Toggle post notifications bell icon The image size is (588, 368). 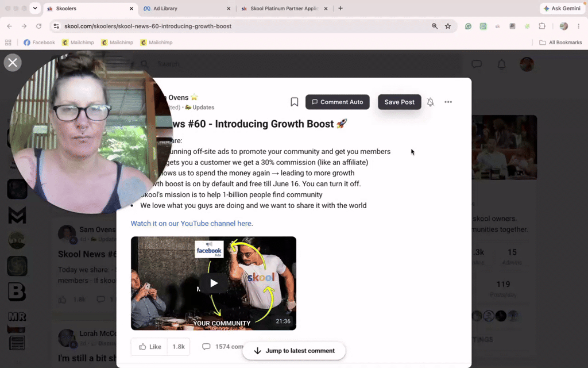coord(431,102)
